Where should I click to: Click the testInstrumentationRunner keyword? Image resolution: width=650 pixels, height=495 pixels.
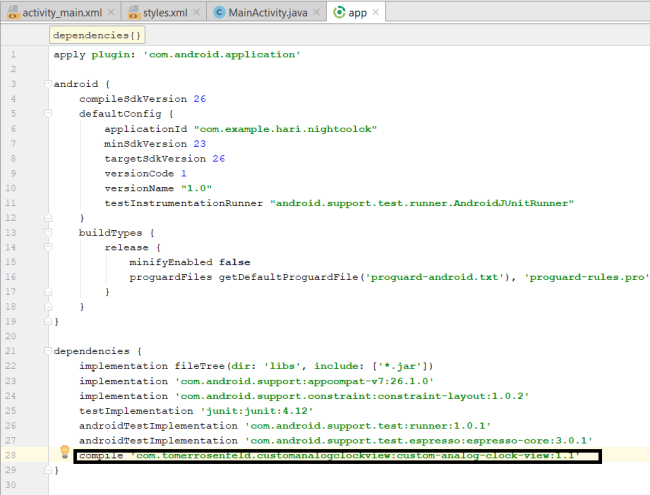tap(184, 203)
